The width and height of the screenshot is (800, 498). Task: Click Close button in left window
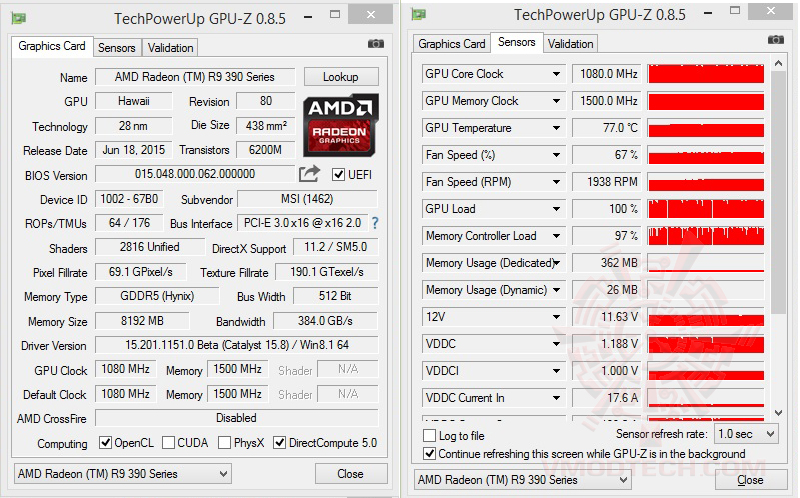point(351,474)
